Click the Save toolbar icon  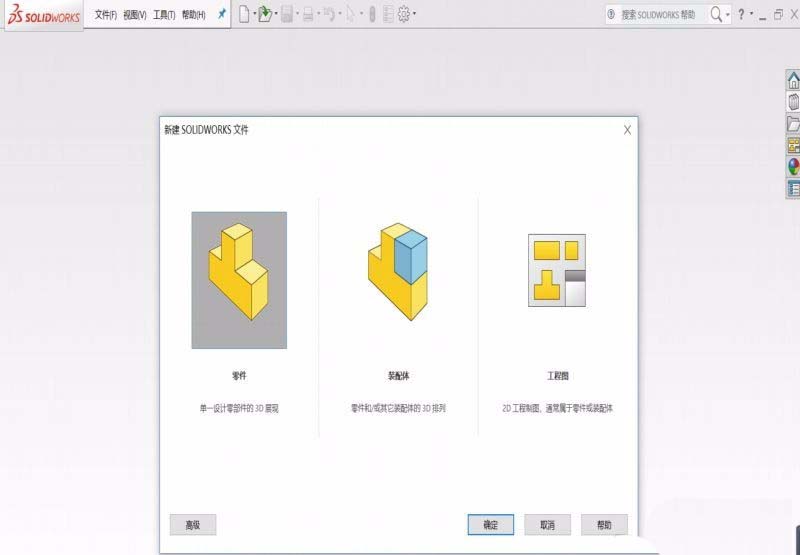(x=287, y=14)
